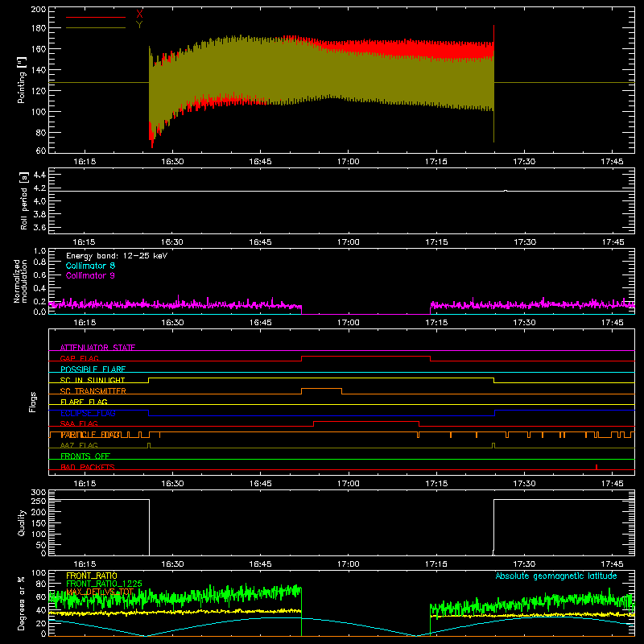644x644 pixels.
Task: Click the 1.0 tick on Normalized modulation axis
Action: pyautogui.click(x=39, y=251)
